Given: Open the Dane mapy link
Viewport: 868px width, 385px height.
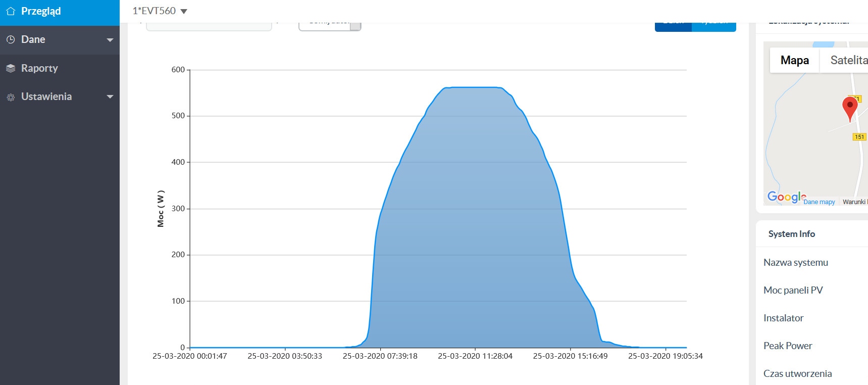Looking at the screenshot, I should point(819,202).
